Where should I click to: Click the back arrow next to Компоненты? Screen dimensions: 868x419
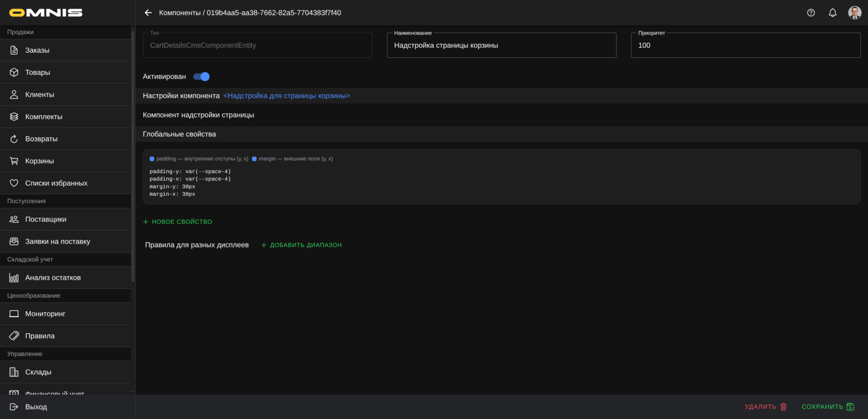pos(148,13)
